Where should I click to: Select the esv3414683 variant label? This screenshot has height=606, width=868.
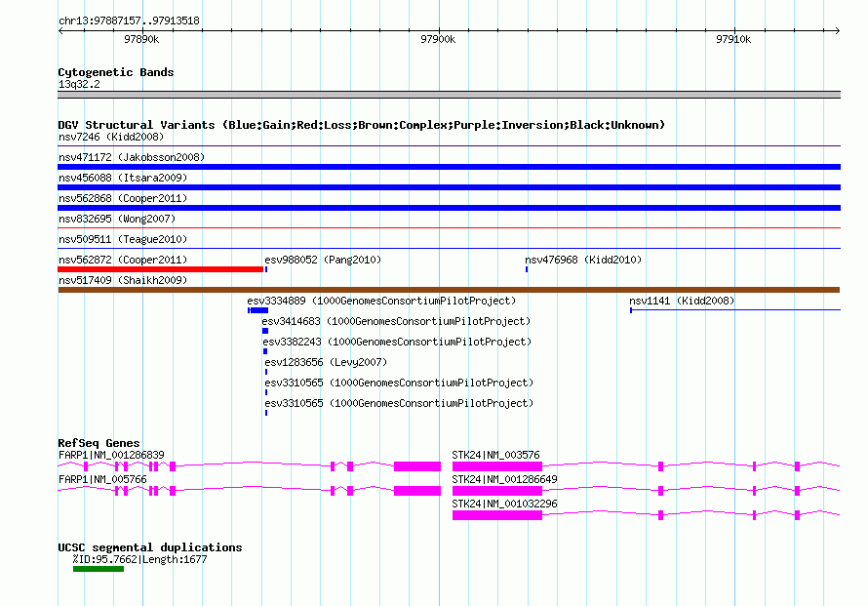click(396, 321)
